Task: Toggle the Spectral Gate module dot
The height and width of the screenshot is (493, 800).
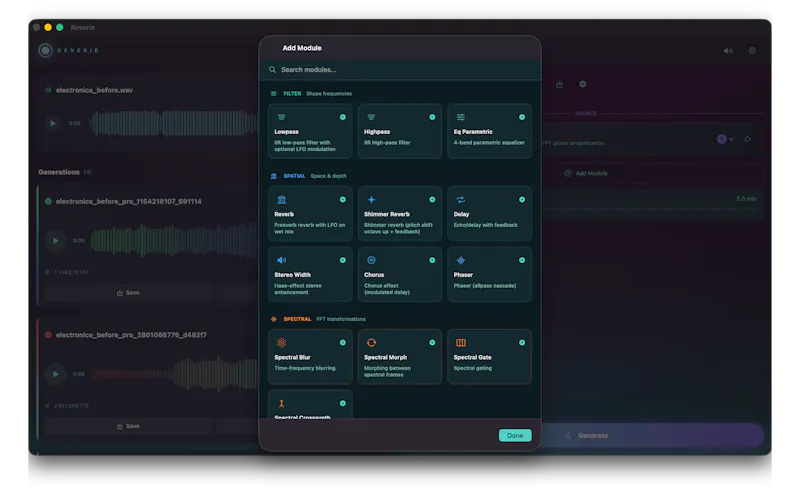Action: [522, 342]
